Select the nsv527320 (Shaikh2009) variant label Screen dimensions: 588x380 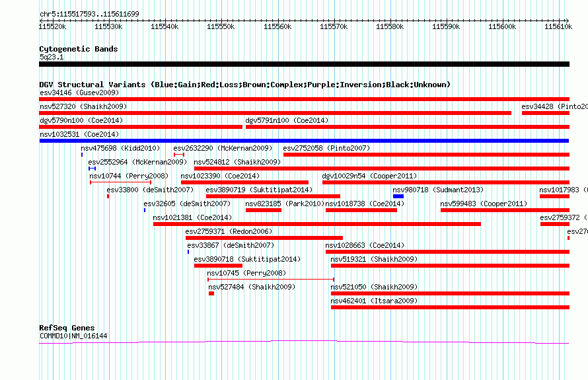pos(83,106)
